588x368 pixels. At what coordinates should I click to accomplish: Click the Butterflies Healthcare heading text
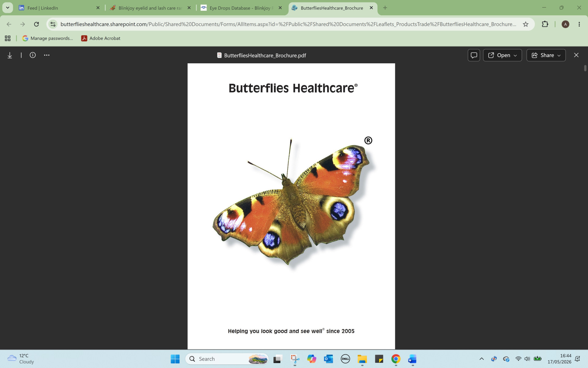point(293,88)
